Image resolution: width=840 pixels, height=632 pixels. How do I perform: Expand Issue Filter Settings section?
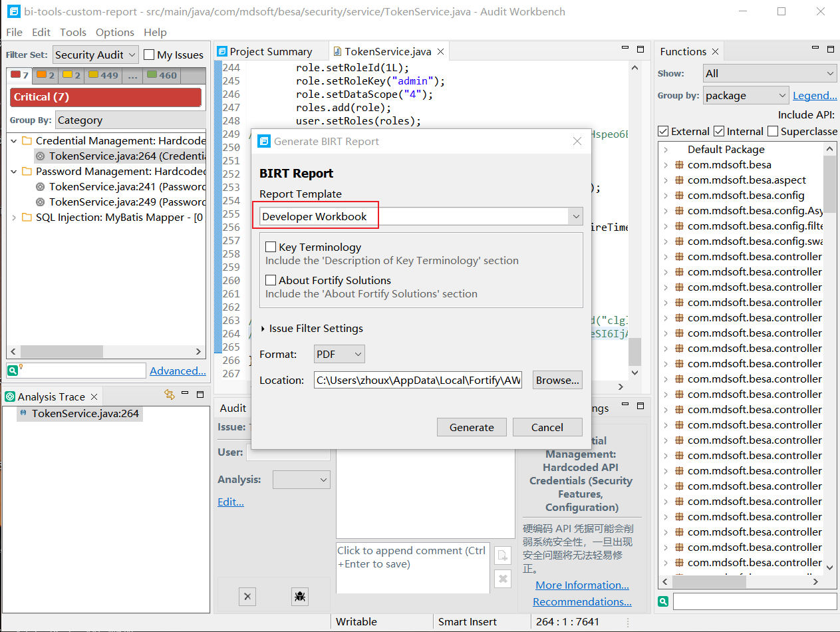coord(263,329)
